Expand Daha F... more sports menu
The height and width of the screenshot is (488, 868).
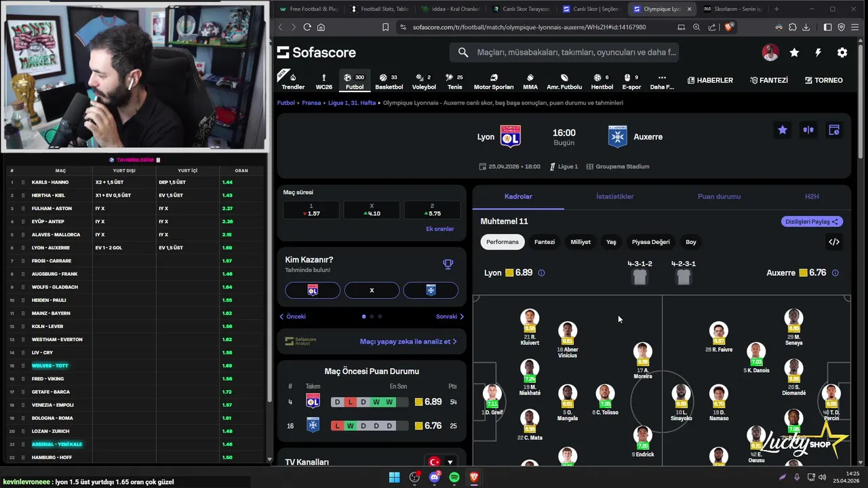coord(662,81)
